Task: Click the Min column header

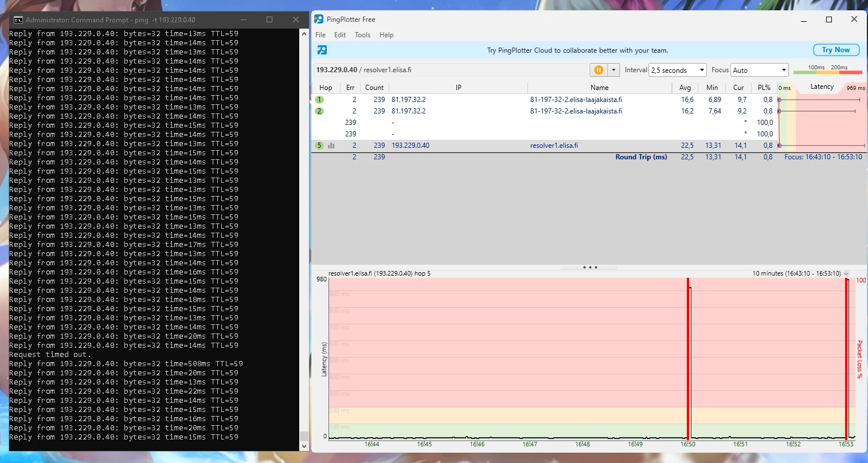Action: click(712, 88)
